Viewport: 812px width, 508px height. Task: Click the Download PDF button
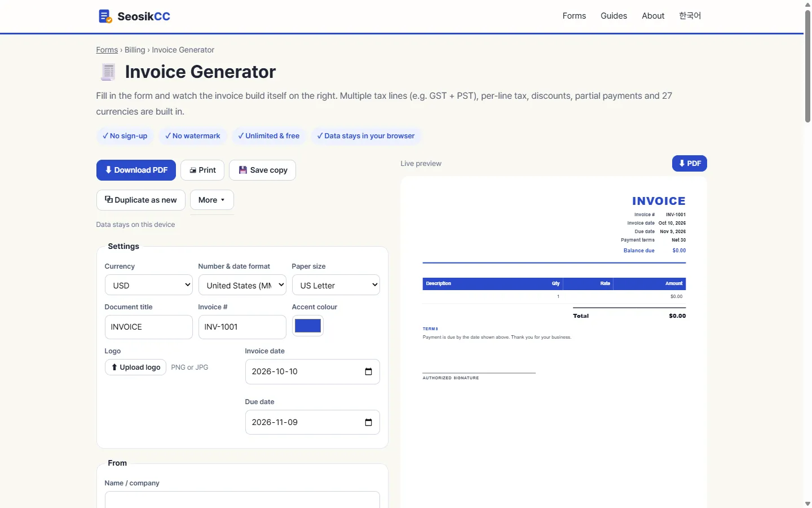pos(136,170)
